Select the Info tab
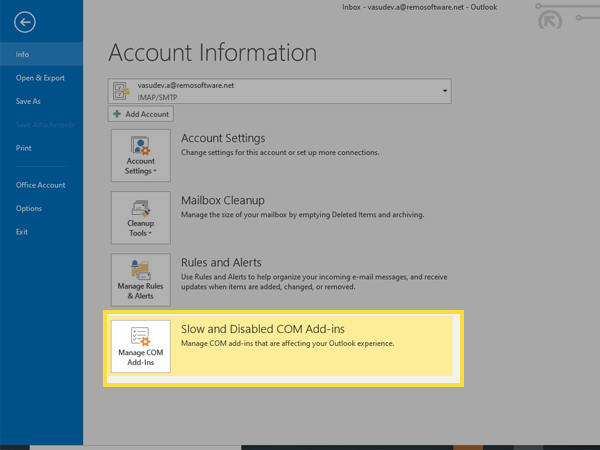This screenshot has width=600, height=450. [41, 54]
